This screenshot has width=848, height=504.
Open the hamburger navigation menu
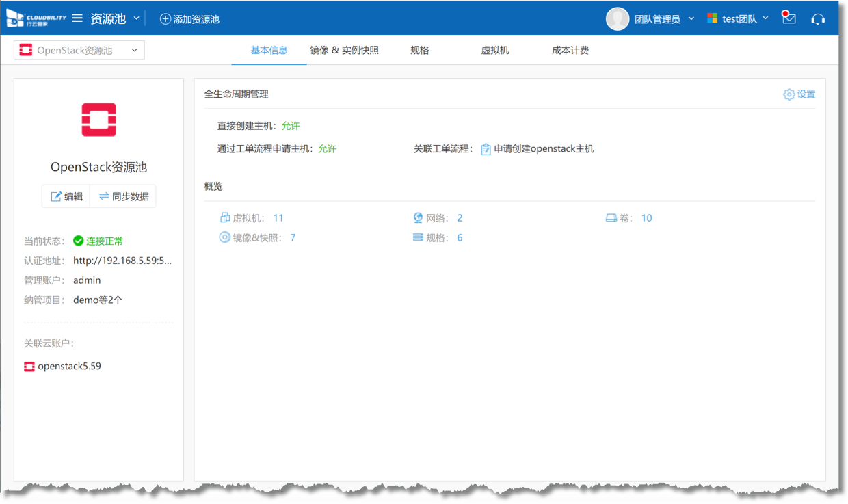pyautogui.click(x=77, y=18)
